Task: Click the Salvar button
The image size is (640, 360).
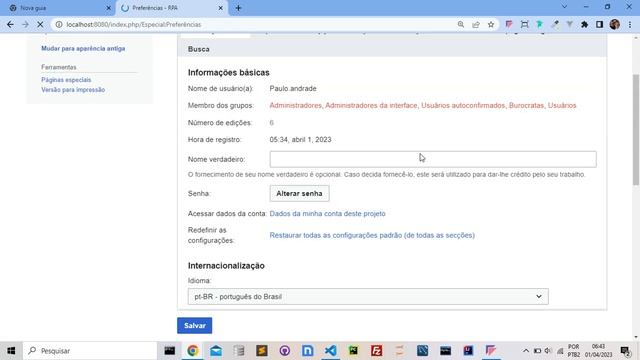Action: pyautogui.click(x=195, y=325)
